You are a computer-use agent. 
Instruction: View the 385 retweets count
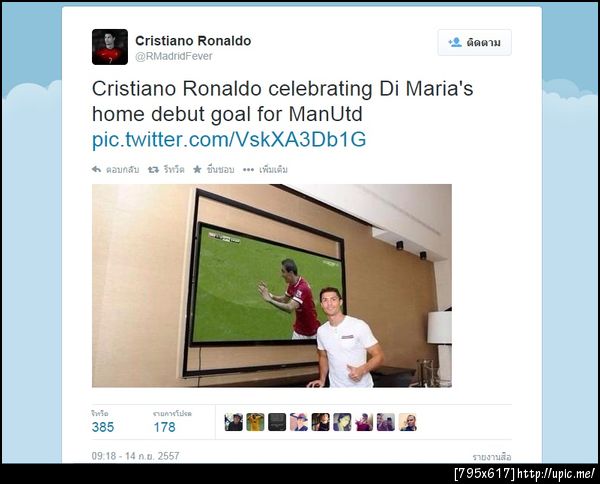(103, 427)
